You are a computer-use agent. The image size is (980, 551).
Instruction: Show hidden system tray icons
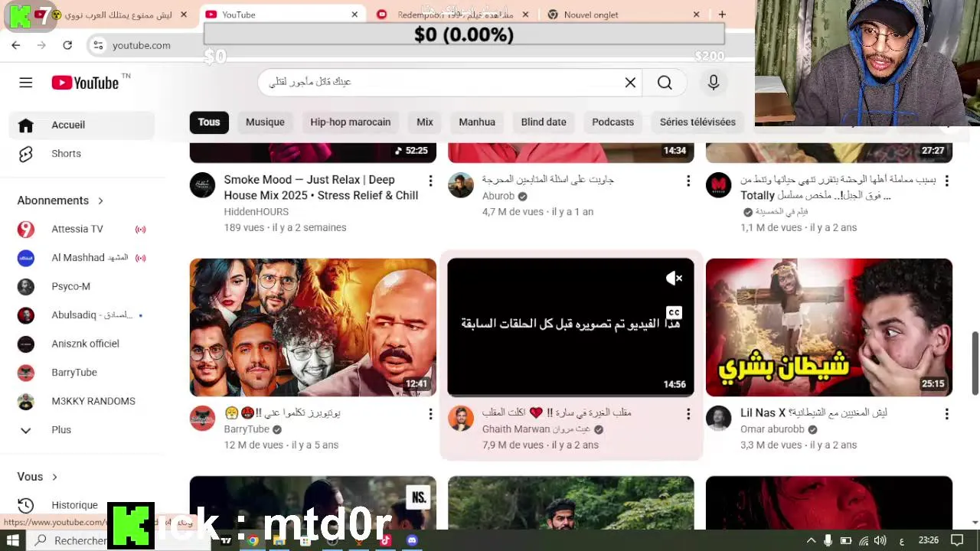click(x=811, y=540)
